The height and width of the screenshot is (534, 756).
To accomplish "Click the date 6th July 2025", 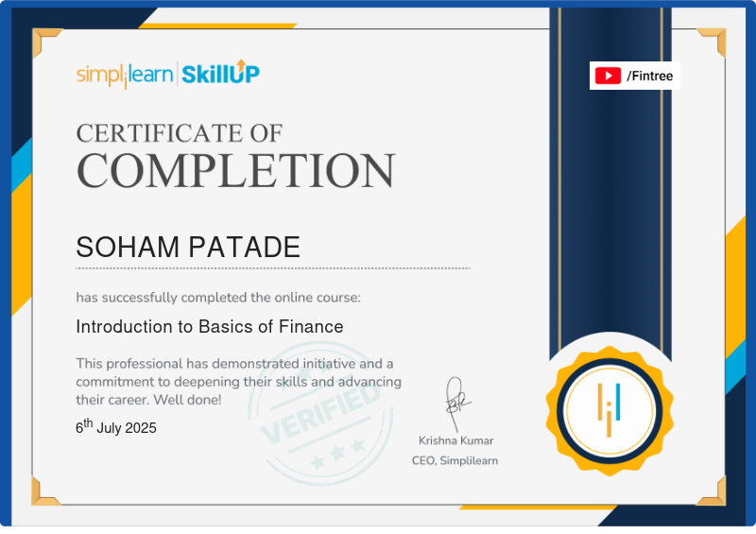I will [115, 426].
